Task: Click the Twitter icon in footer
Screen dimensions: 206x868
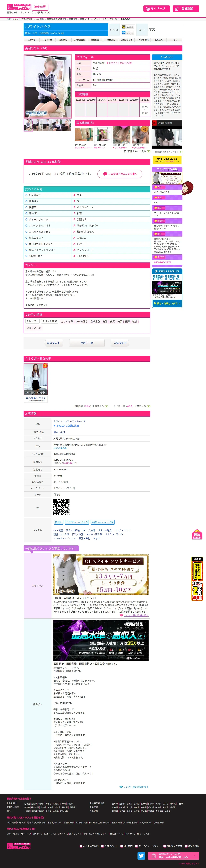Action: tap(142, 856)
